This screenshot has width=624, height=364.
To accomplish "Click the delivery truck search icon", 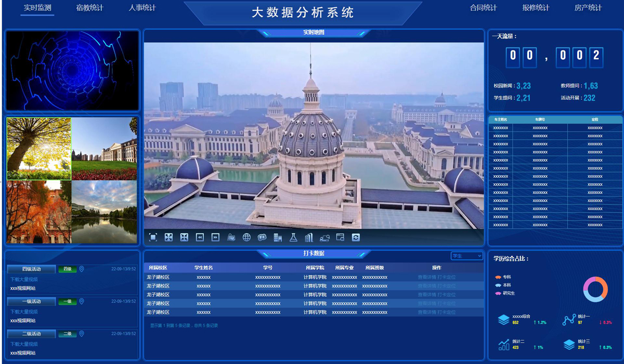I will 324,237.
